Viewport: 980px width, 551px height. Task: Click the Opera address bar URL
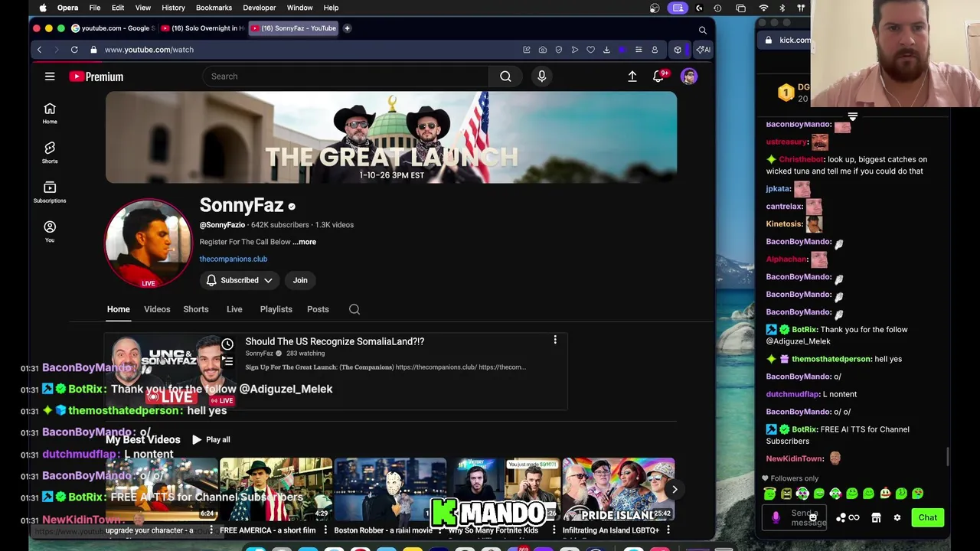coord(149,50)
